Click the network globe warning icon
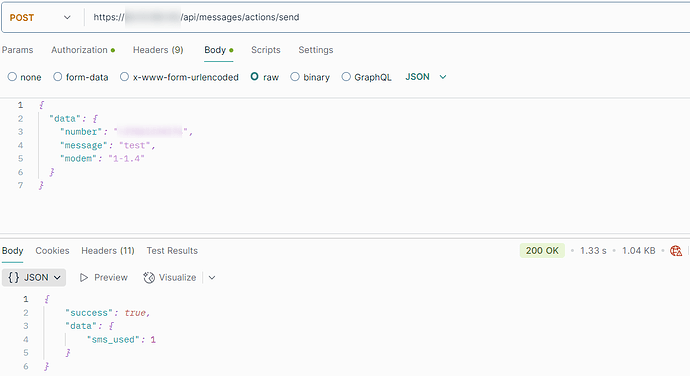The width and height of the screenshot is (690, 376). coord(676,251)
